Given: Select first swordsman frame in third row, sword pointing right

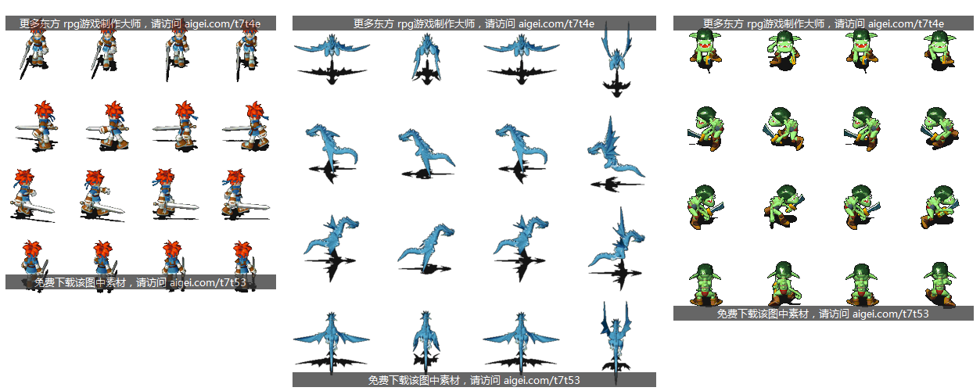Looking at the screenshot, I should coord(33,193).
